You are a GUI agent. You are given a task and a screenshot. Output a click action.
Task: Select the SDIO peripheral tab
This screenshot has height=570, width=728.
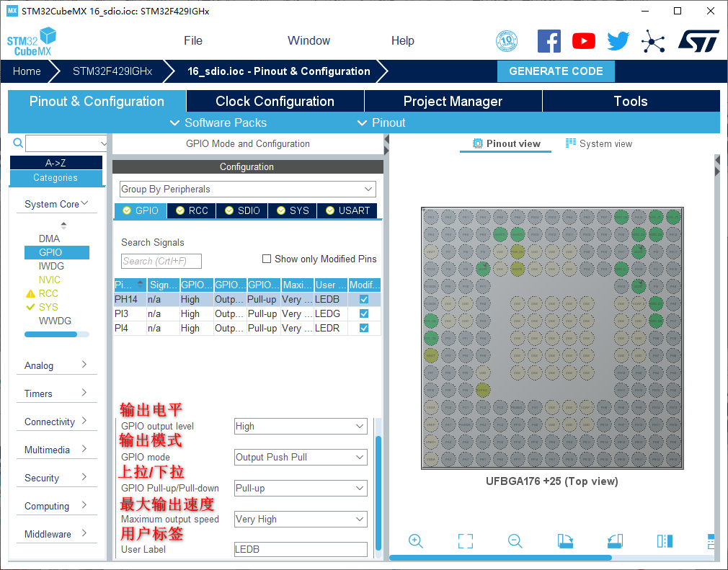(x=242, y=210)
